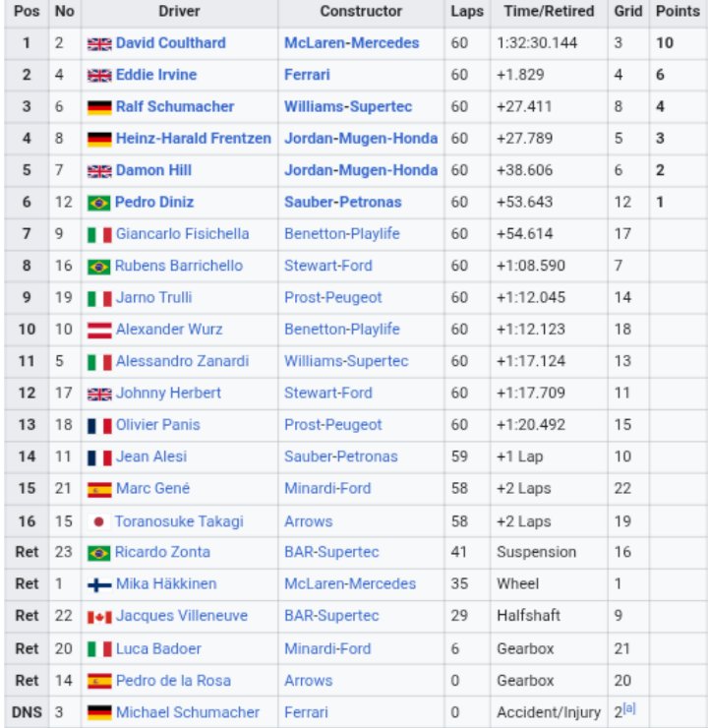Open the Alessandro Zanardi link
Image resolution: width=708 pixels, height=728 pixels.
pos(182,361)
